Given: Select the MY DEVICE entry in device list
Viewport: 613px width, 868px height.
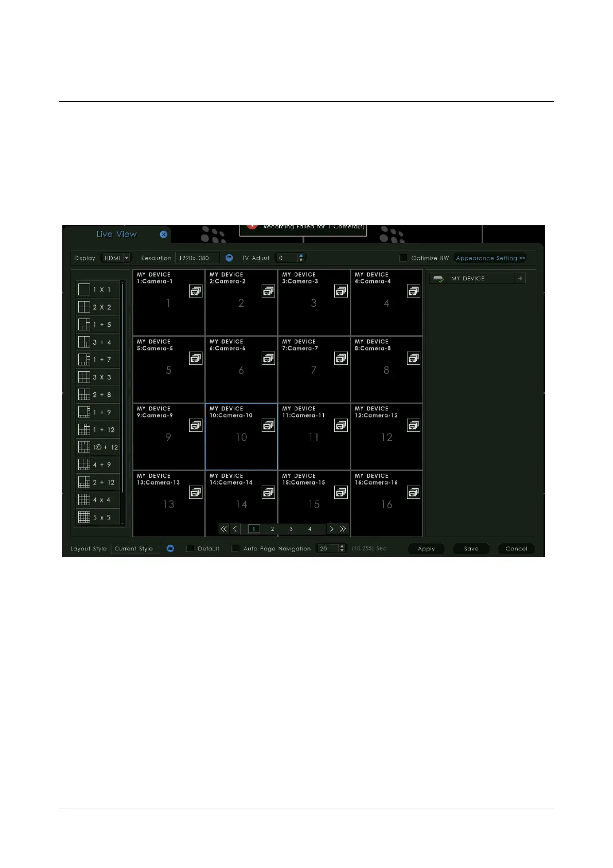Looking at the screenshot, I should [472, 278].
